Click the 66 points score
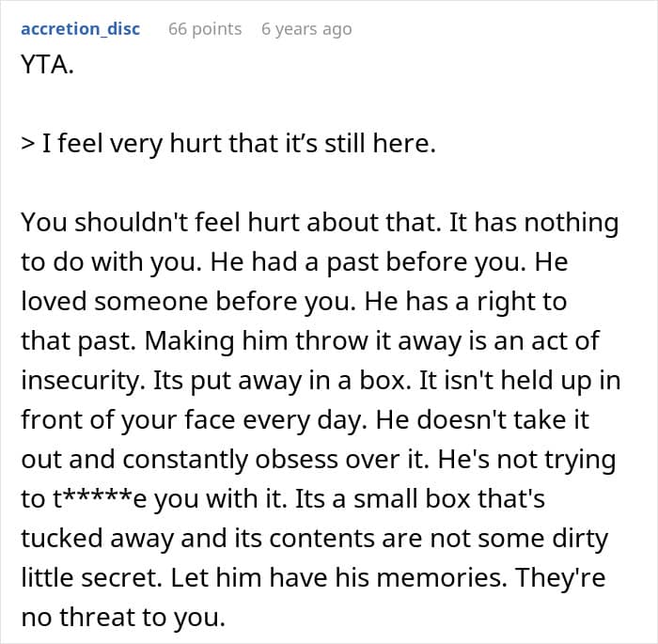The image size is (658, 644). pos(205,29)
